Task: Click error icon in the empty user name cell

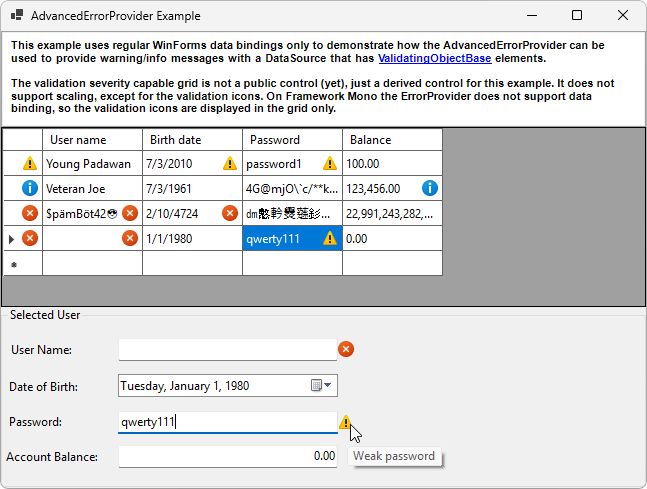Action: point(130,238)
